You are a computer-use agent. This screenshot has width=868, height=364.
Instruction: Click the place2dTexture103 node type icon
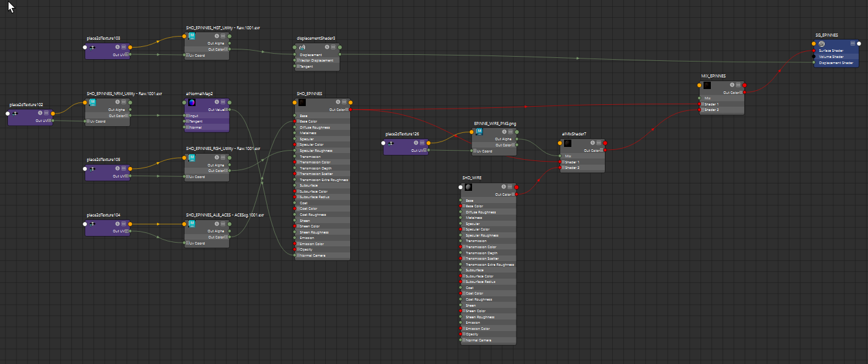pyautogui.click(x=91, y=48)
